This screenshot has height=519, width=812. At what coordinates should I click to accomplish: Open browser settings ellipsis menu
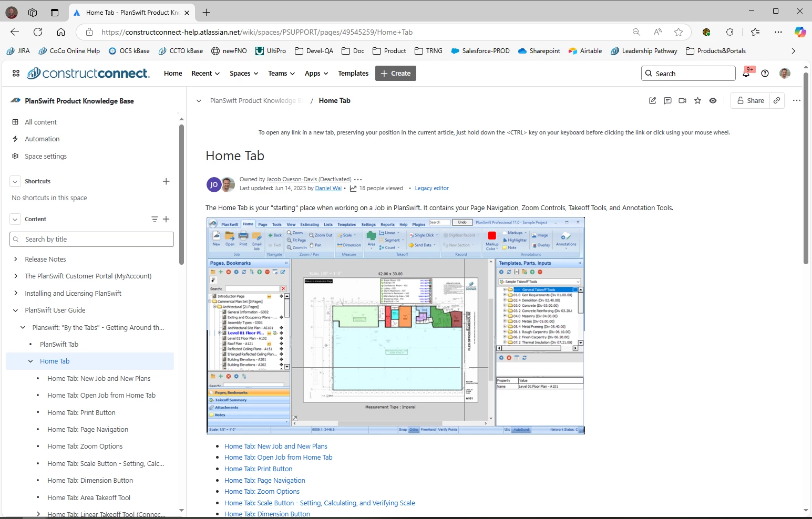(x=778, y=32)
